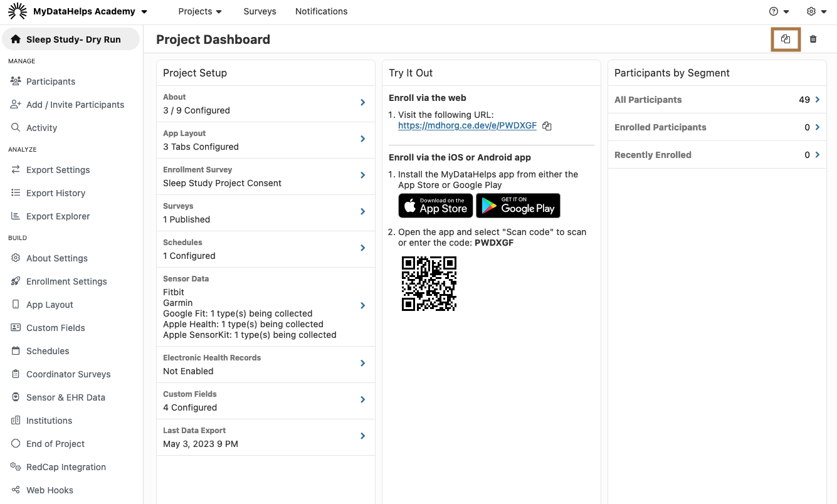Expand the Electronic Health Records row chevron

[363, 363]
